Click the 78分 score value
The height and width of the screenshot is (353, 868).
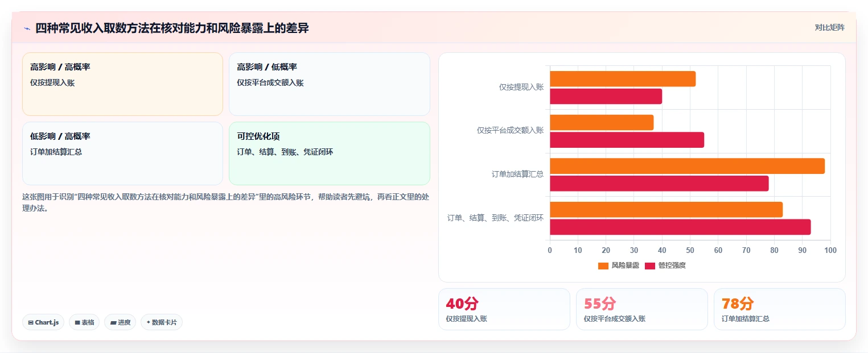pos(738,304)
